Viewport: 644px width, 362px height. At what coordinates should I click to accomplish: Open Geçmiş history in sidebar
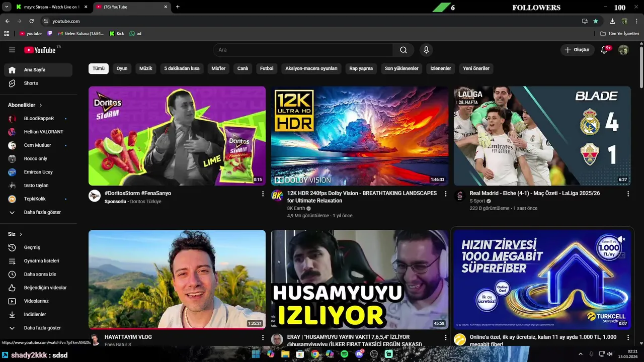(38, 247)
